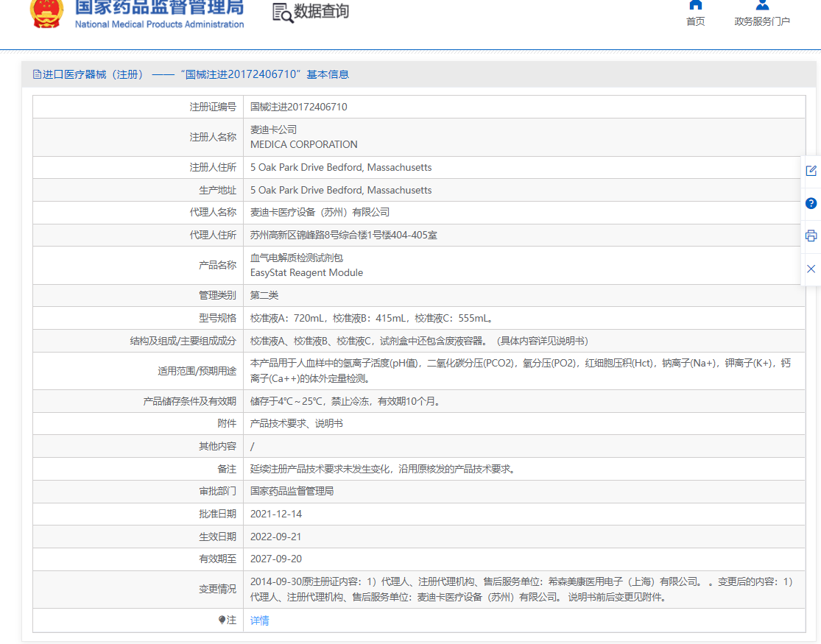The height and width of the screenshot is (644, 821).
Task: Click the 适用范围 intended use description
Action: coord(521,371)
